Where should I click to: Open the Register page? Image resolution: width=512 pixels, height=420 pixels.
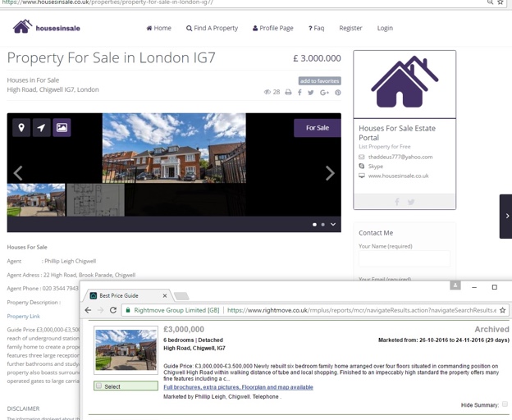(350, 28)
